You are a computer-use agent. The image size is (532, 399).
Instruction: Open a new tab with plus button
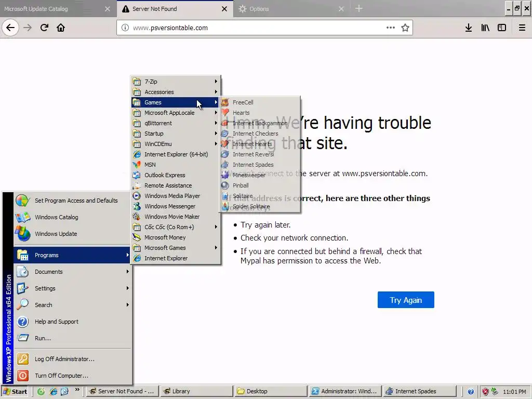pos(359,9)
